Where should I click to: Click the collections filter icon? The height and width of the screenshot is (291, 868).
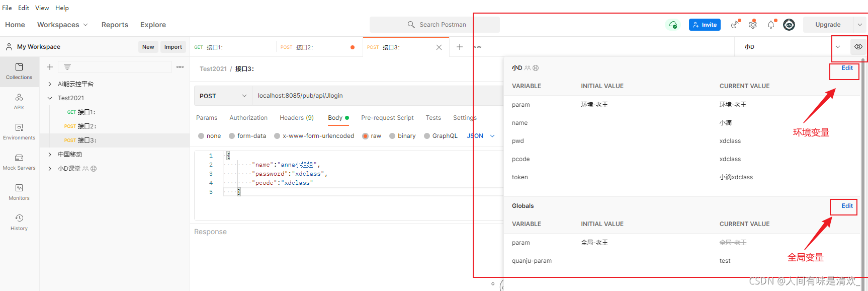click(67, 67)
